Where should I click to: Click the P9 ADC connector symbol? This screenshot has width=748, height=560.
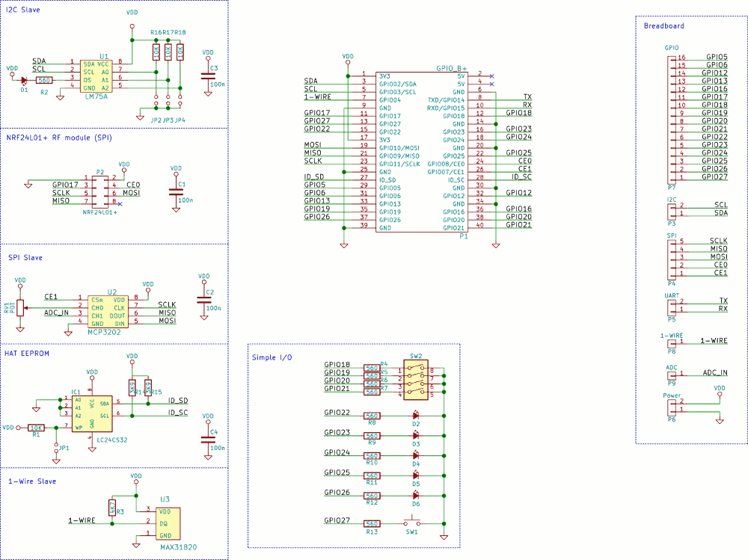coord(672,375)
